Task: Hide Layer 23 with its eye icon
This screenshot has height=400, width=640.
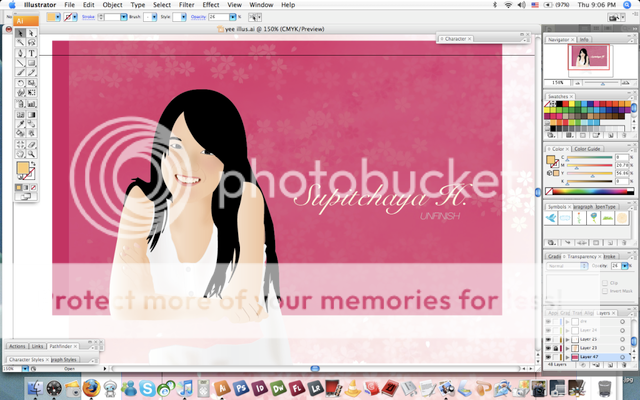Action: coord(548,348)
